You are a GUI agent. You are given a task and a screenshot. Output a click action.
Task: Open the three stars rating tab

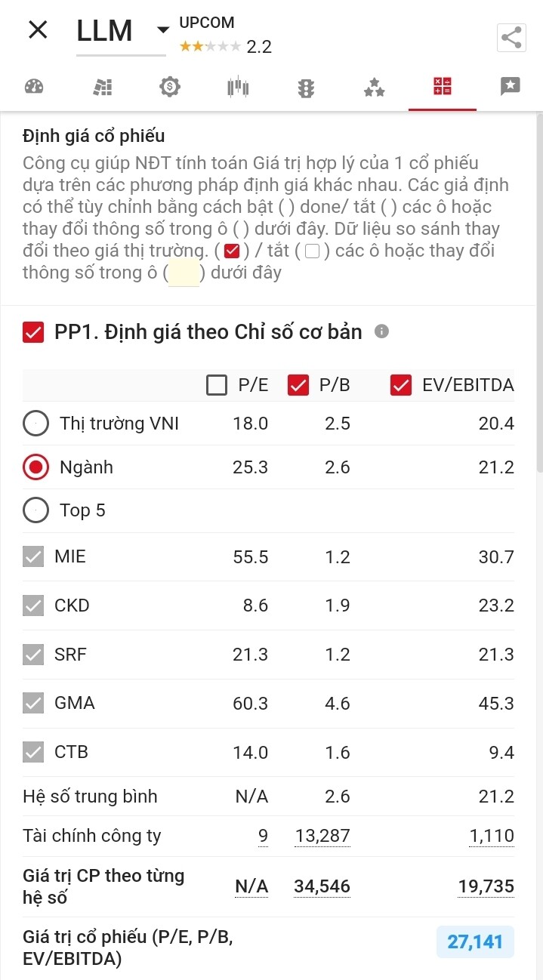click(374, 88)
